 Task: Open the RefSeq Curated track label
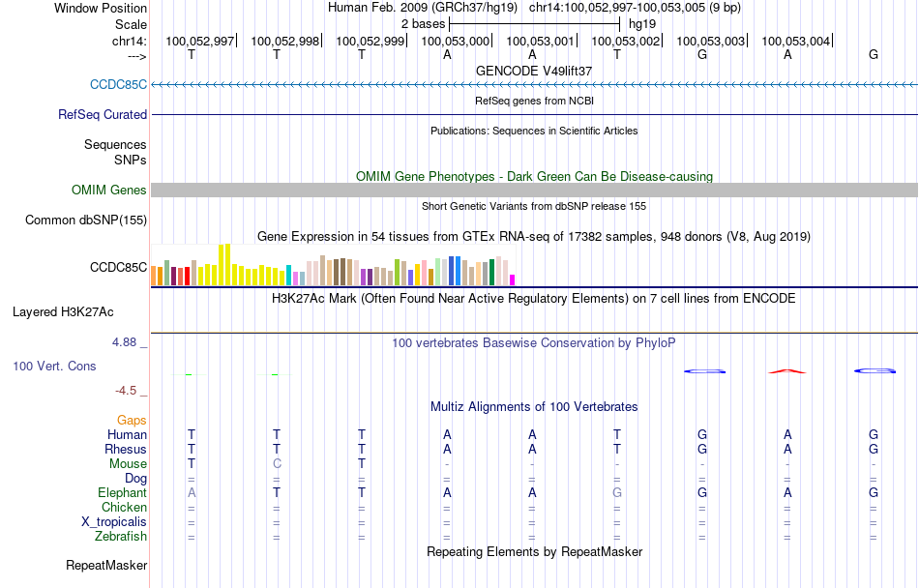103,115
